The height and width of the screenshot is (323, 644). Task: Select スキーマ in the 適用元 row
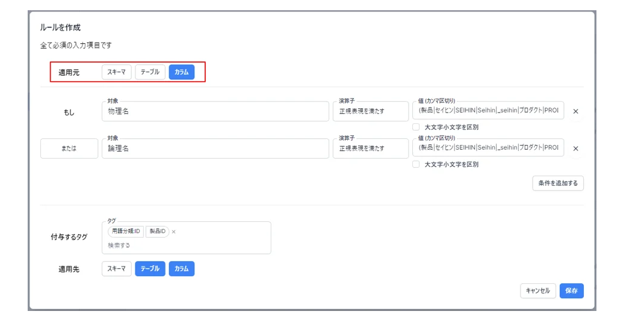pyautogui.click(x=117, y=72)
